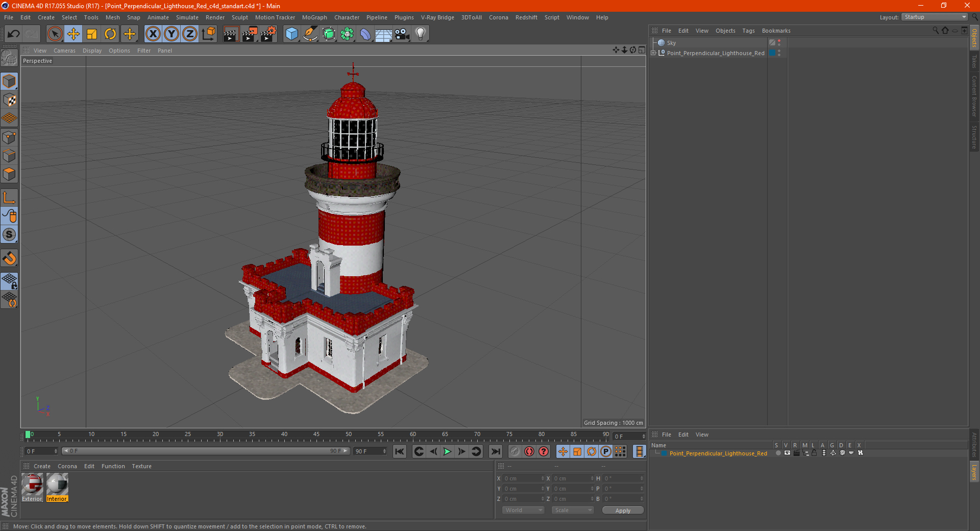Open the Layers side tab
This screenshot has height=531, width=980.
[974, 472]
